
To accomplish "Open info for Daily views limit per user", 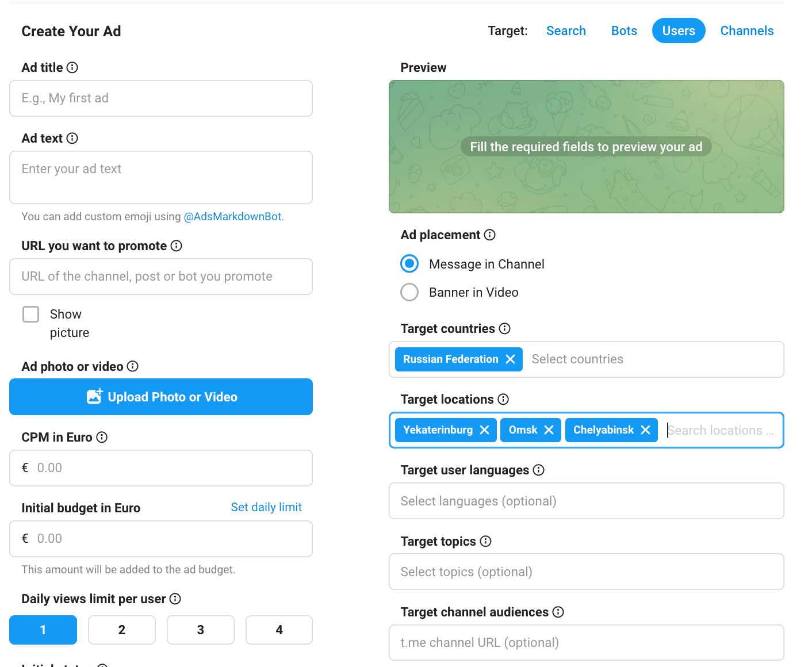I will pyautogui.click(x=175, y=599).
